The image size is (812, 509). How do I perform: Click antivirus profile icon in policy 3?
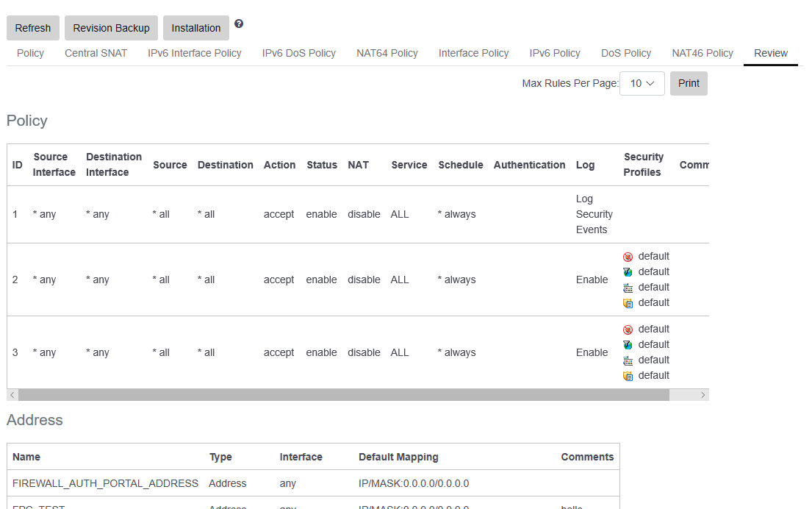point(628,330)
